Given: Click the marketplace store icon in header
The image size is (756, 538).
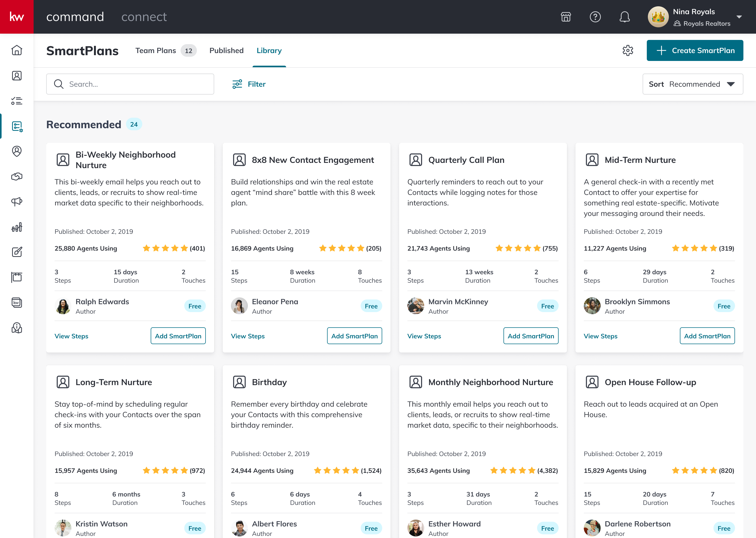Looking at the screenshot, I should point(566,17).
